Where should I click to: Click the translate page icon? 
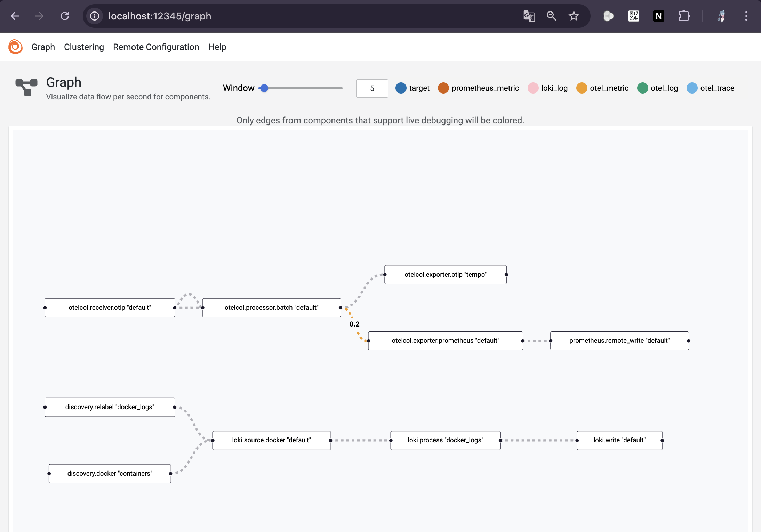point(529,16)
